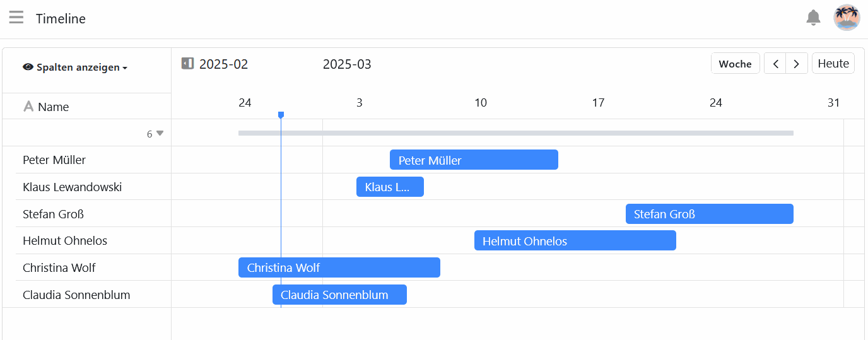
Task: Go to previous period with left chevron
Action: point(775,64)
